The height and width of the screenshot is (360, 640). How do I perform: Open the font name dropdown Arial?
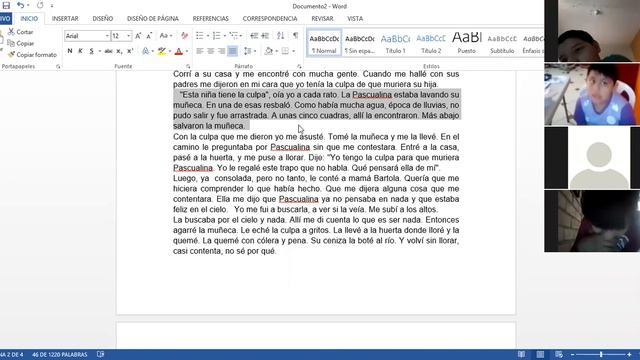[107, 36]
